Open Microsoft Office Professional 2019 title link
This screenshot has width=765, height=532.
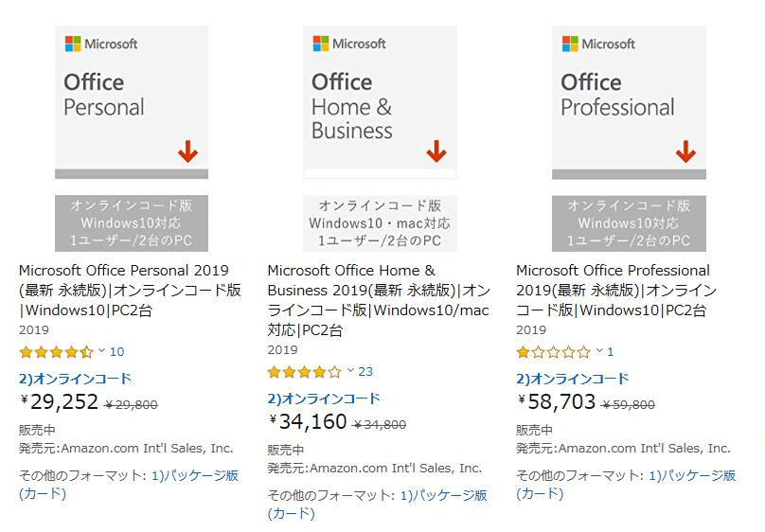[616, 290]
